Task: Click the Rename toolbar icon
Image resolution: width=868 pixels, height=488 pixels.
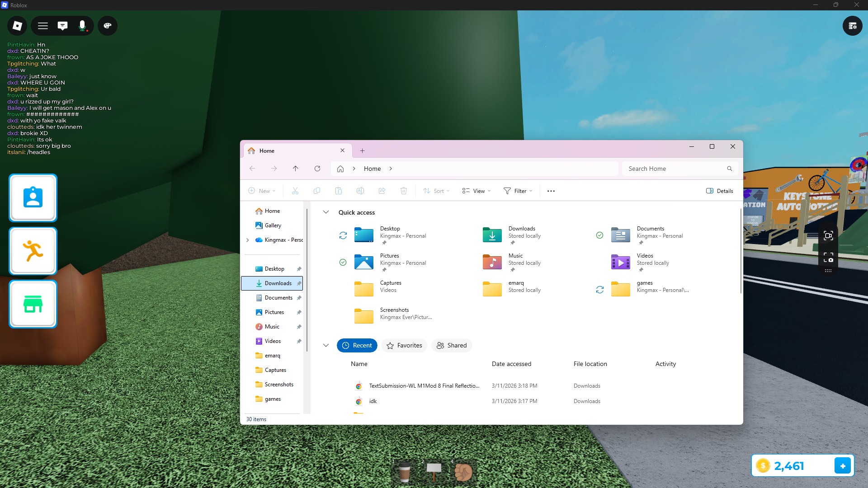Action: (360, 191)
